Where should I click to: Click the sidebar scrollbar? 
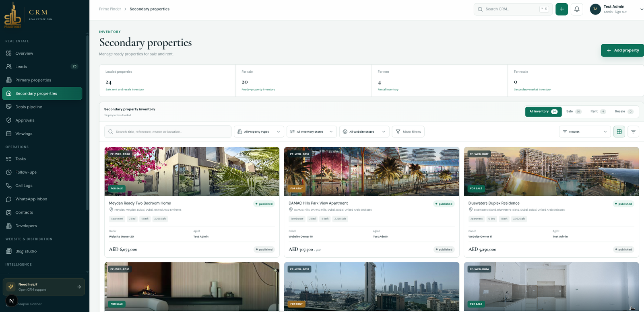click(87, 123)
